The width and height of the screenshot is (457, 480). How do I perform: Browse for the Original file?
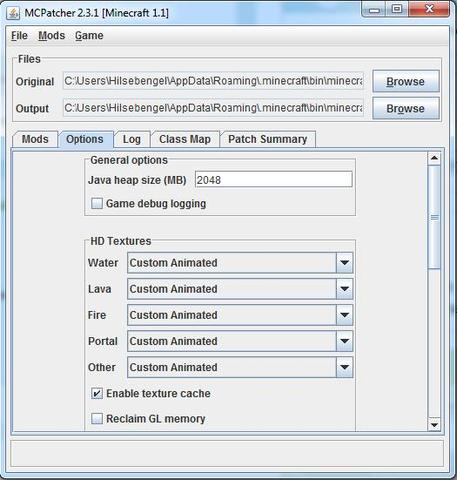coord(406,81)
